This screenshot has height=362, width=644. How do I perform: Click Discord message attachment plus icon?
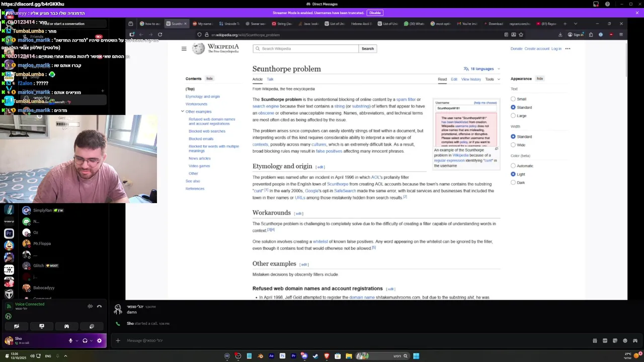(x=118, y=340)
